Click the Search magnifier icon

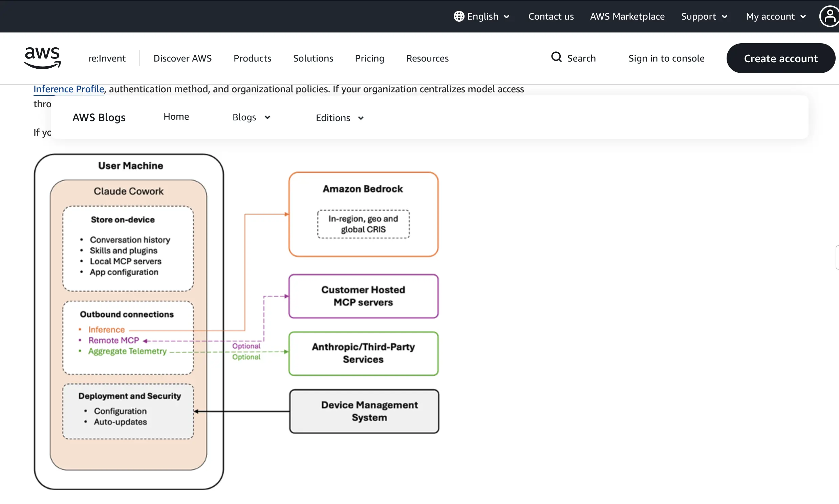pyautogui.click(x=556, y=57)
